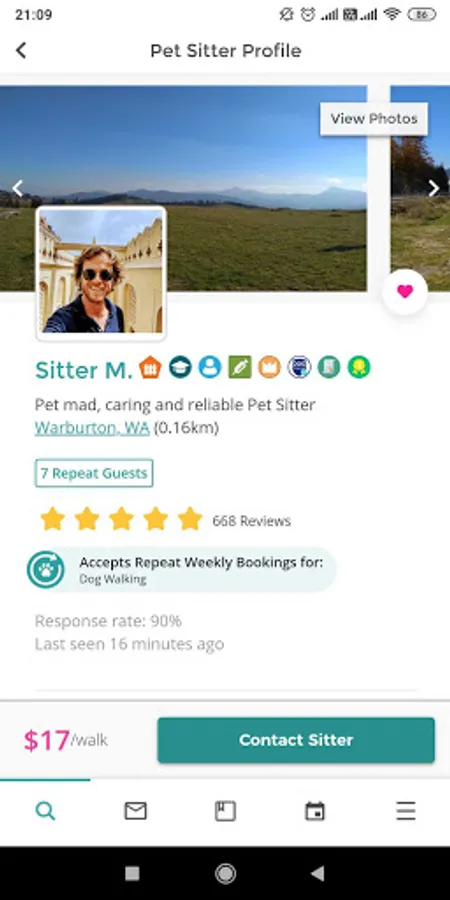This screenshot has width=450, height=900.
Task: Tap the orange house badge icon
Action: (x=150, y=367)
